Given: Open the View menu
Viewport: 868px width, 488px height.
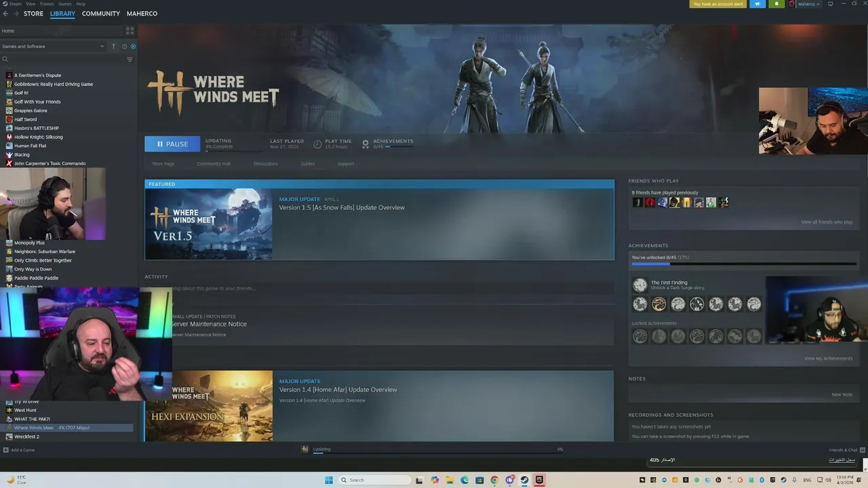Looking at the screenshot, I should (x=31, y=4).
